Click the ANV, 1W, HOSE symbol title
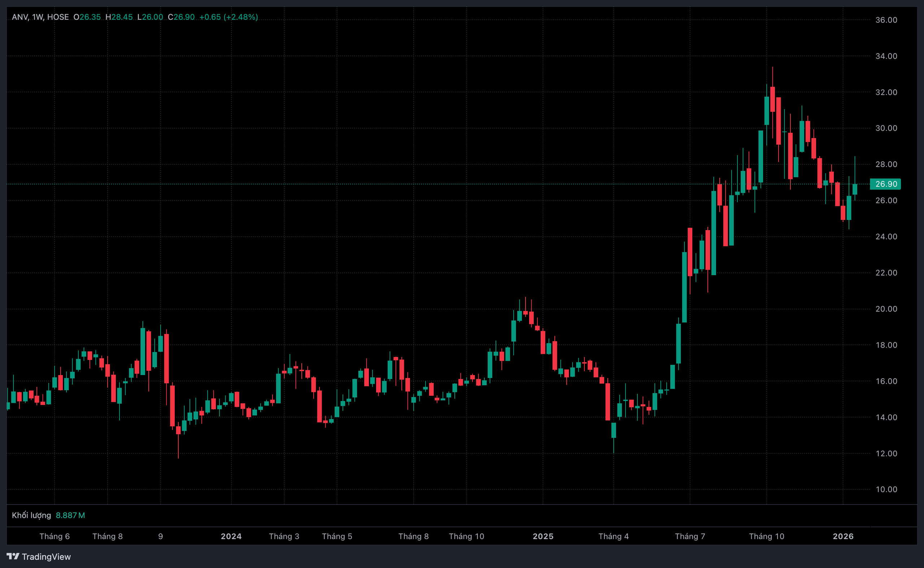Image resolution: width=924 pixels, height=568 pixels. click(x=40, y=17)
